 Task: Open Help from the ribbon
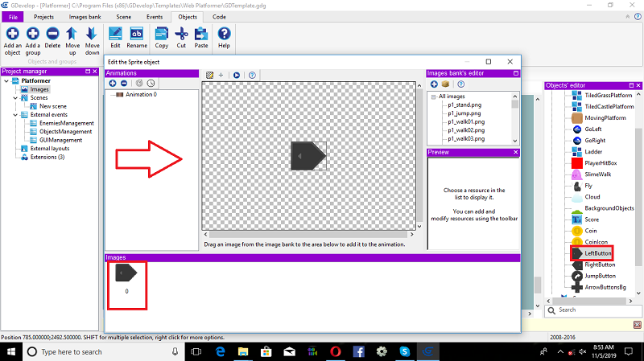(x=224, y=38)
